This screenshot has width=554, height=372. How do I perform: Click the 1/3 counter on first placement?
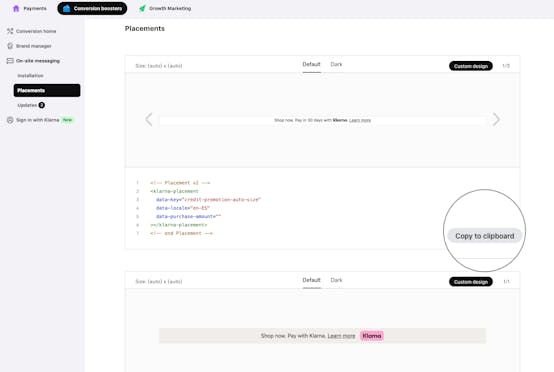coord(506,66)
